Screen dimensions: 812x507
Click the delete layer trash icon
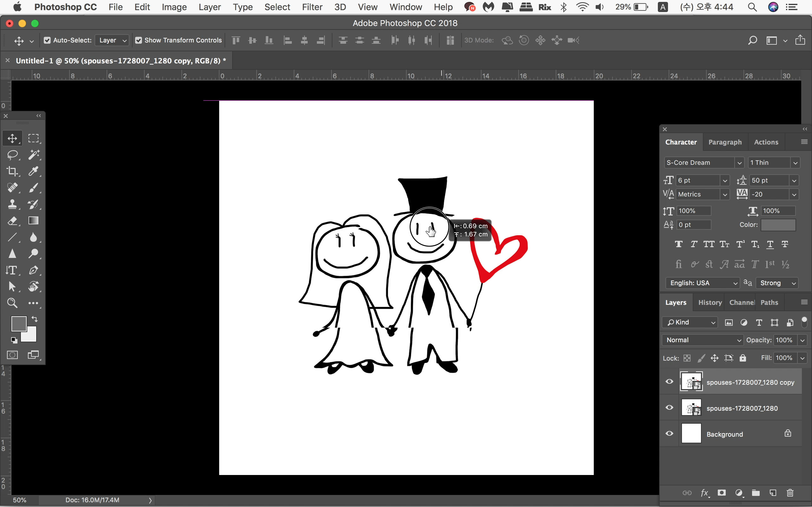[x=790, y=492]
